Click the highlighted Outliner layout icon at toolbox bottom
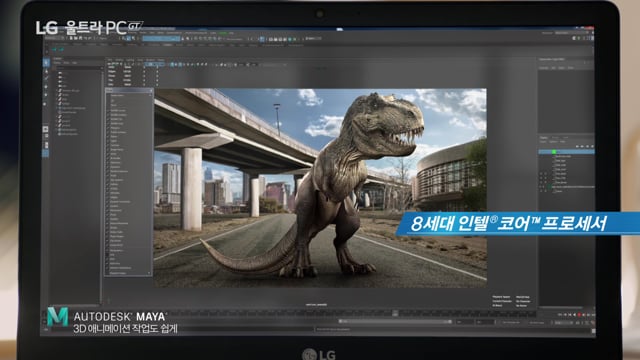This screenshot has height=360, width=640. coord(46,153)
